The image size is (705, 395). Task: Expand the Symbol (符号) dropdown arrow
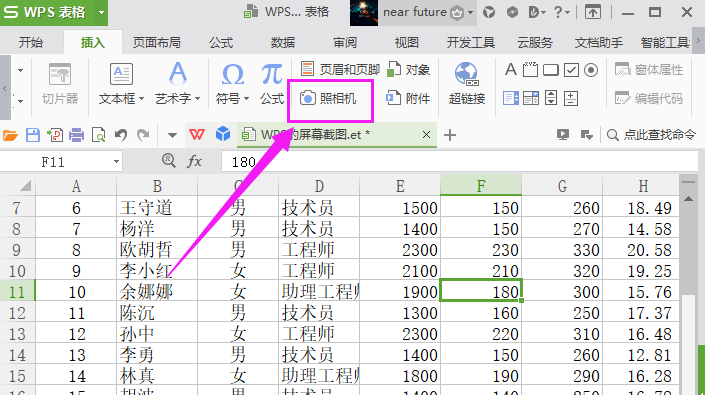246,98
